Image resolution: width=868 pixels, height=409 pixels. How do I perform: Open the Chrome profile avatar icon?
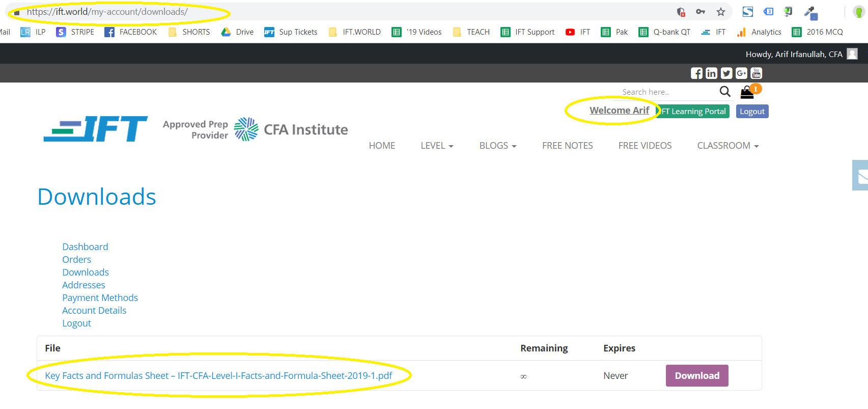click(x=858, y=12)
